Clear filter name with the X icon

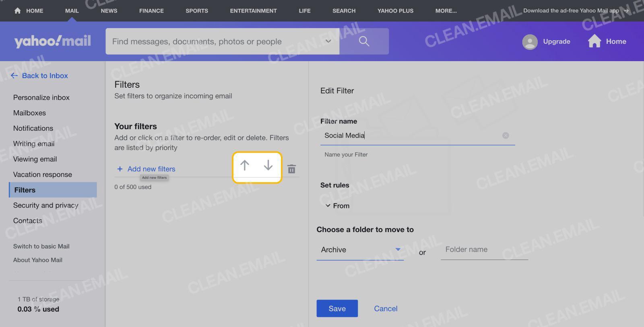pos(506,136)
